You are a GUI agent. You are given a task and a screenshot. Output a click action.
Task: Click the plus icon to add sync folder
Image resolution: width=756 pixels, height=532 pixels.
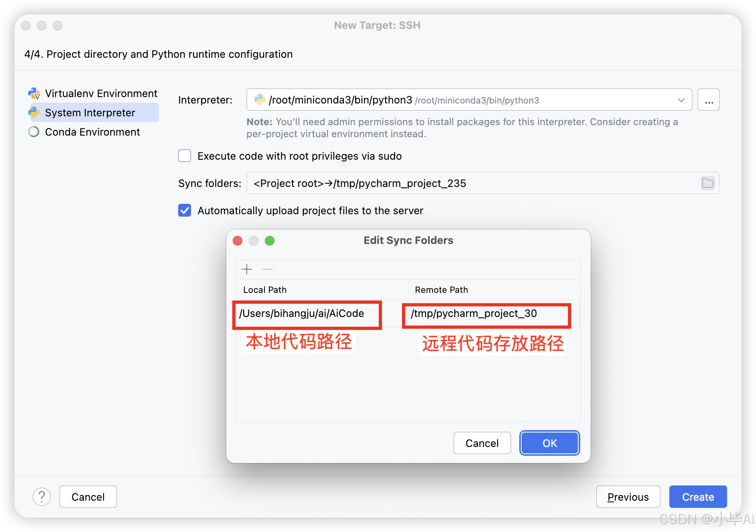247,269
